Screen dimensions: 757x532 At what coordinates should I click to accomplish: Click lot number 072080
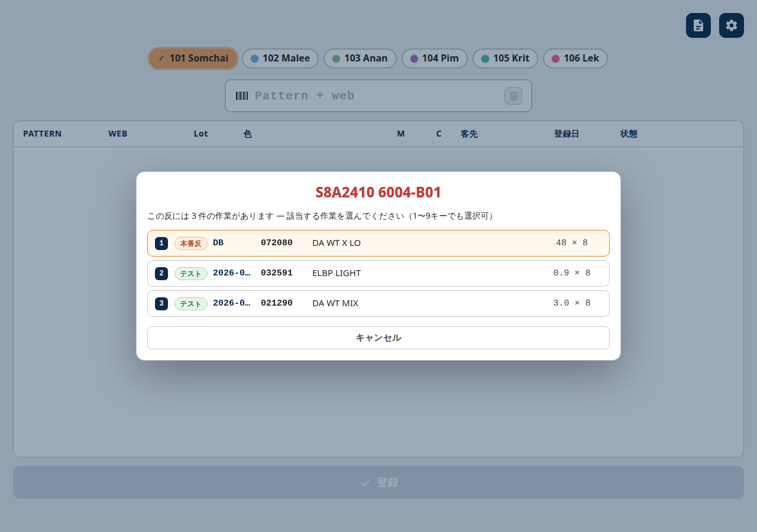tap(277, 243)
